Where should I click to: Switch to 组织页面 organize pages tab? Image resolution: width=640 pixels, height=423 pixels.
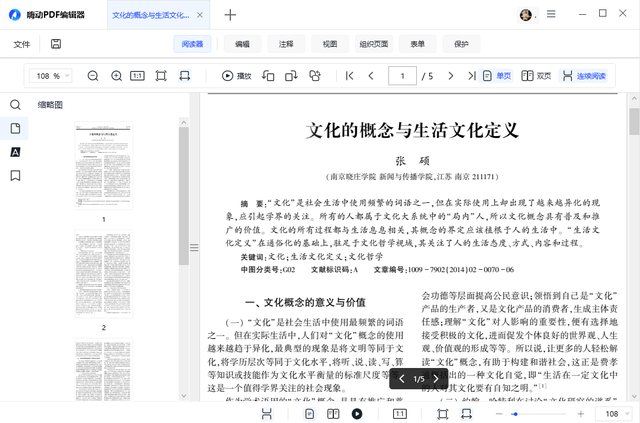(374, 44)
